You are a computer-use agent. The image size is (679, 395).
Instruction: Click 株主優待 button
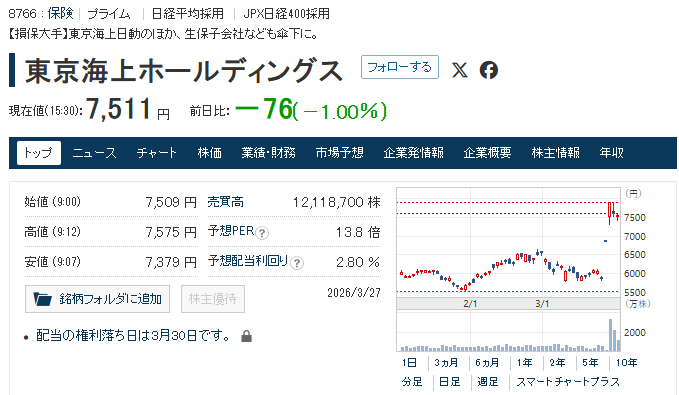click(x=213, y=299)
